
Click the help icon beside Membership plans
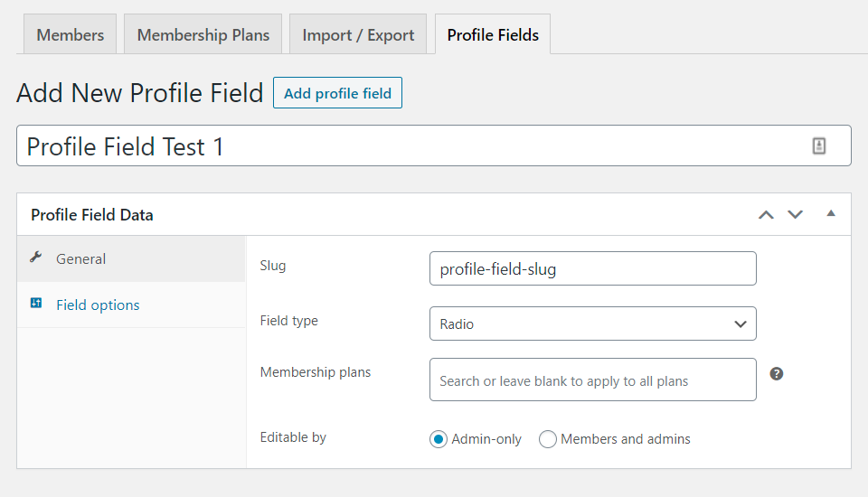[x=776, y=373]
